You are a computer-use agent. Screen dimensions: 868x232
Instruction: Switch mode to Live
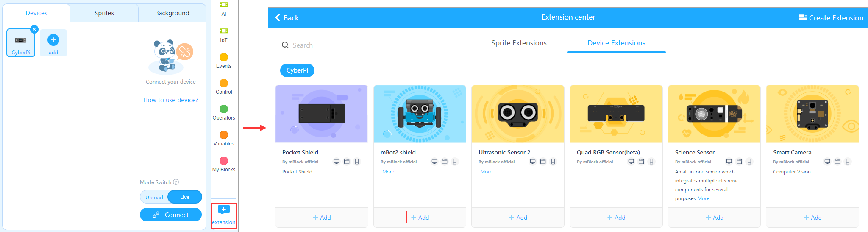[x=185, y=197]
